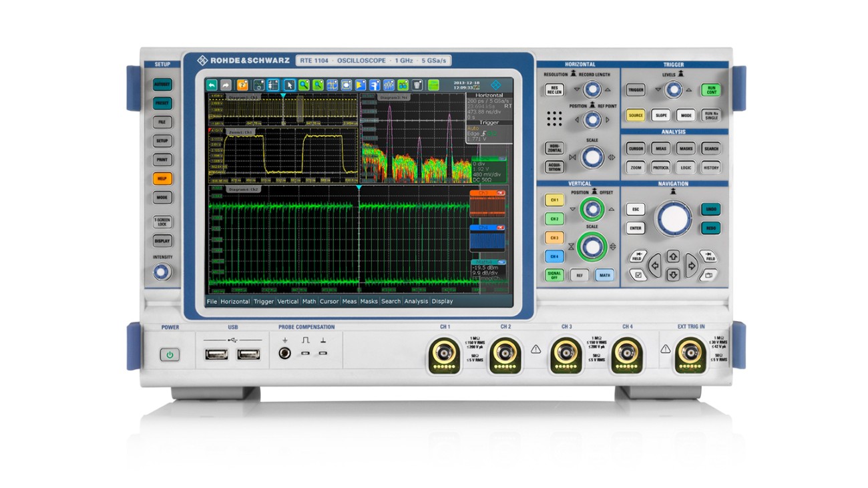Toggle channel CH 1 yellow key
The height and width of the screenshot is (488, 868).
coord(554,200)
